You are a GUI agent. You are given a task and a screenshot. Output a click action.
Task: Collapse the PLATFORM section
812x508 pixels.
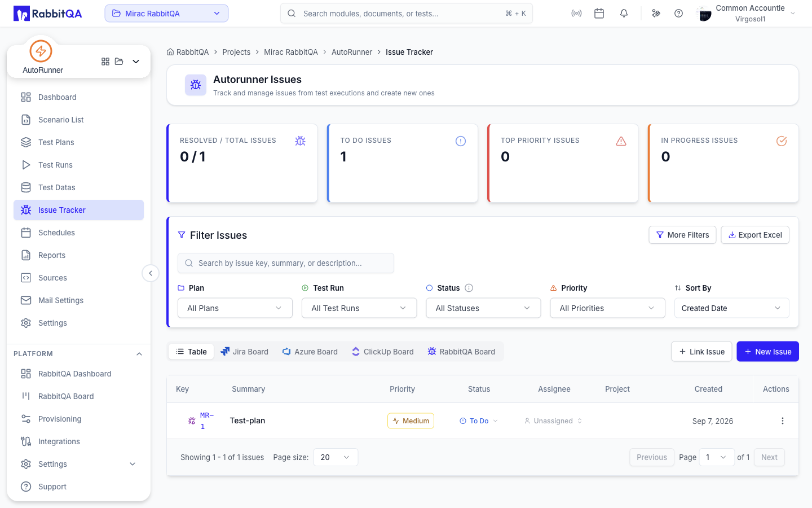(139, 354)
